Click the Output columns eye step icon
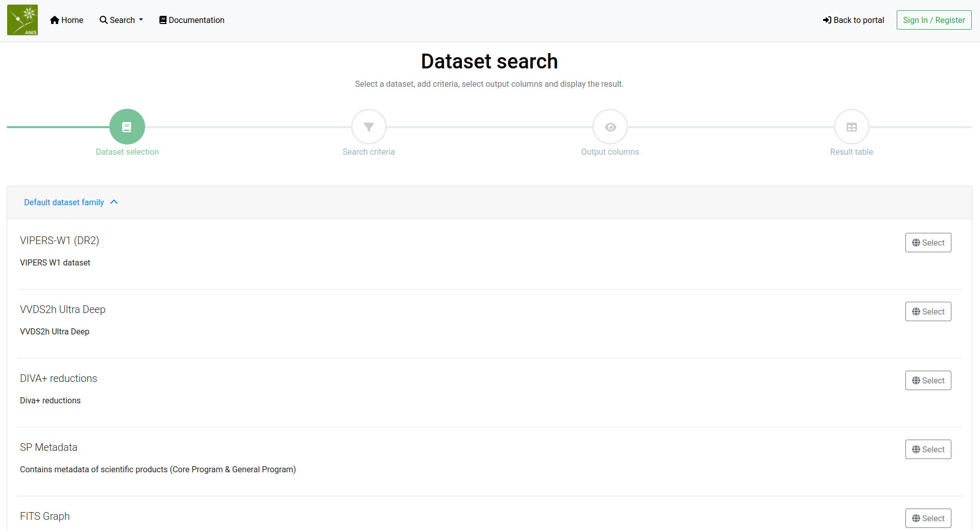980x531 pixels. [x=610, y=127]
